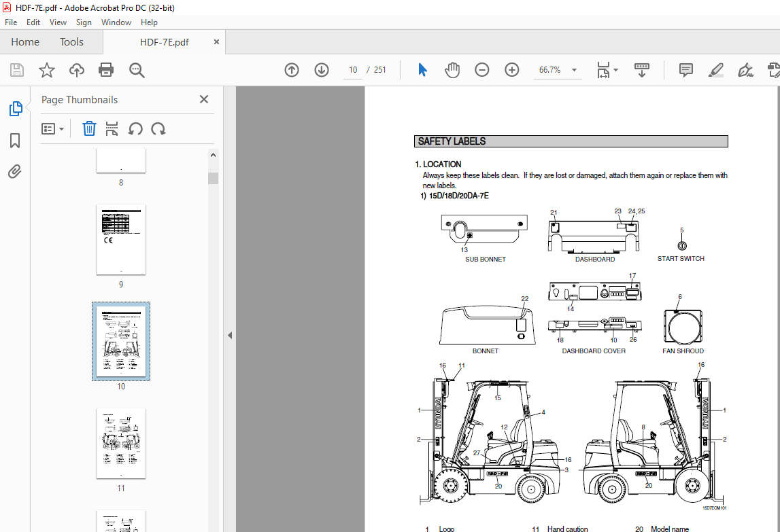Click the DASHBOARD COVER label

tap(594, 351)
